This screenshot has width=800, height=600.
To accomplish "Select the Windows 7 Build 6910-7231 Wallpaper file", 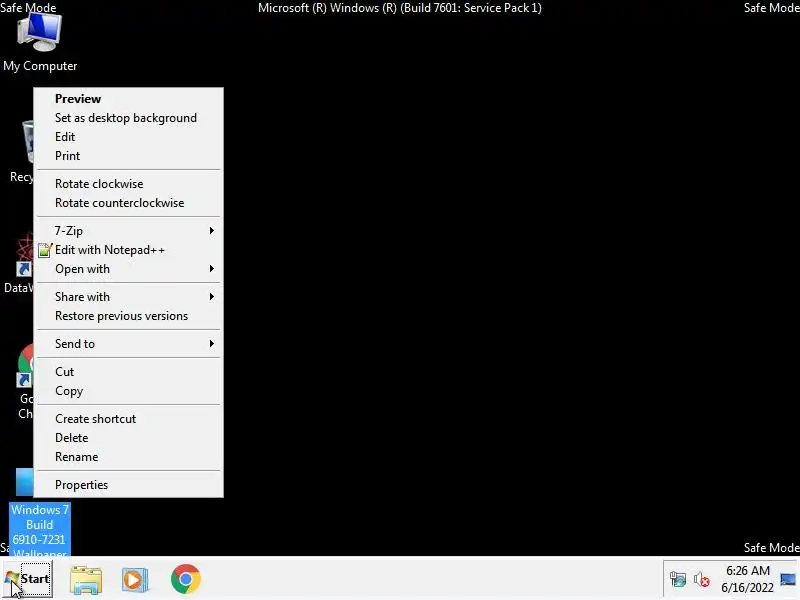I will tap(40, 531).
